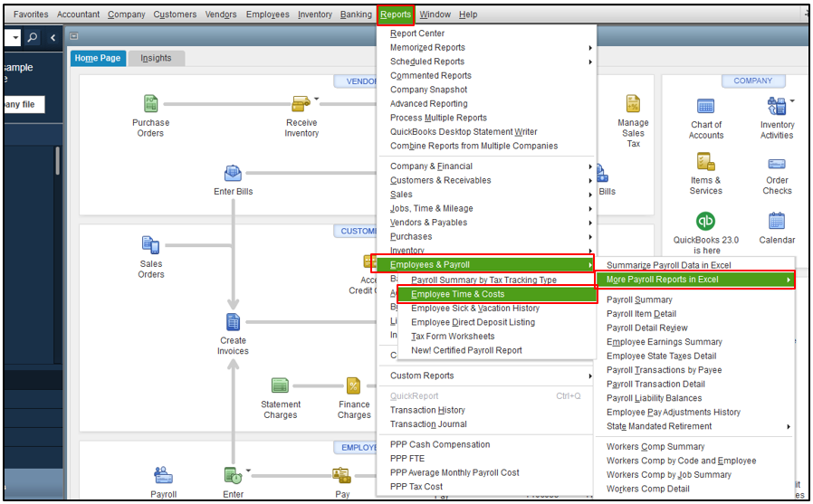Viewport: 813px width, 504px height.
Task: Select Payroll Item Detail report
Action: [x=641, y=314]
